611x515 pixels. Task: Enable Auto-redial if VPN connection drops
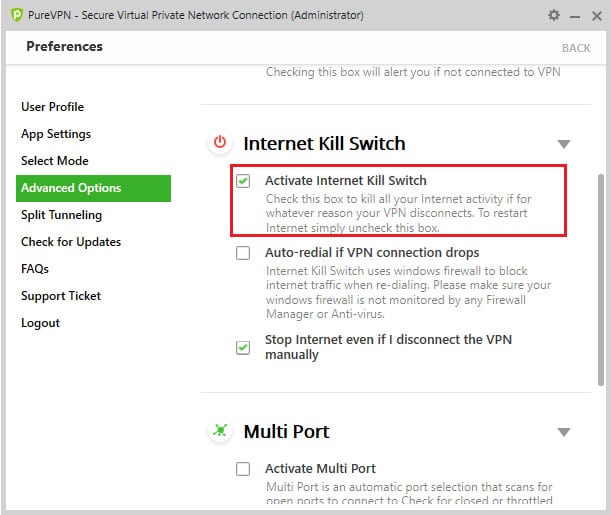point(243,253)
